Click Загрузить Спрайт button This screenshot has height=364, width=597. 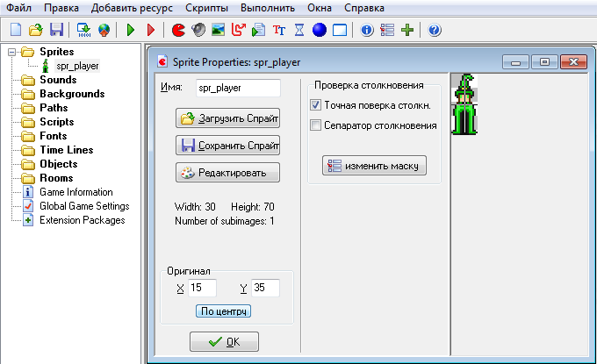pos(227,118)
